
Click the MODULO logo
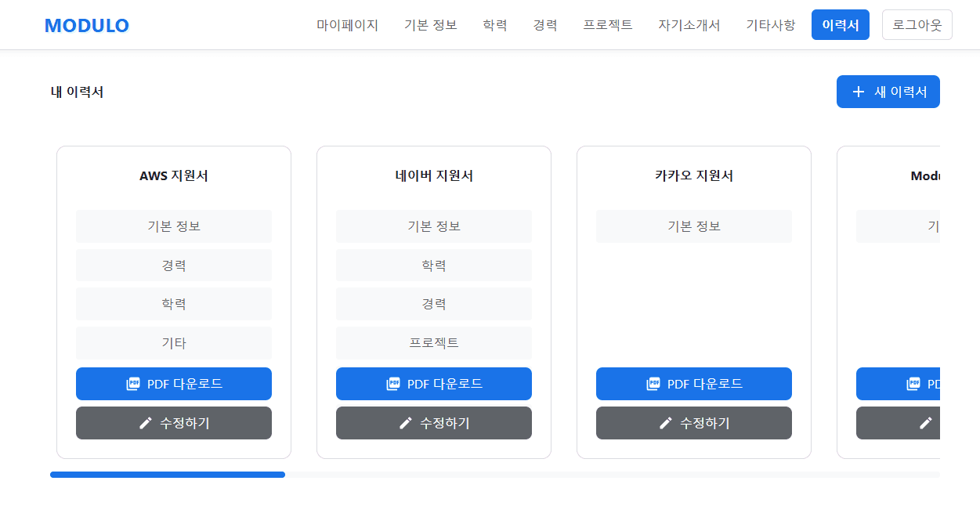[87, 25]
